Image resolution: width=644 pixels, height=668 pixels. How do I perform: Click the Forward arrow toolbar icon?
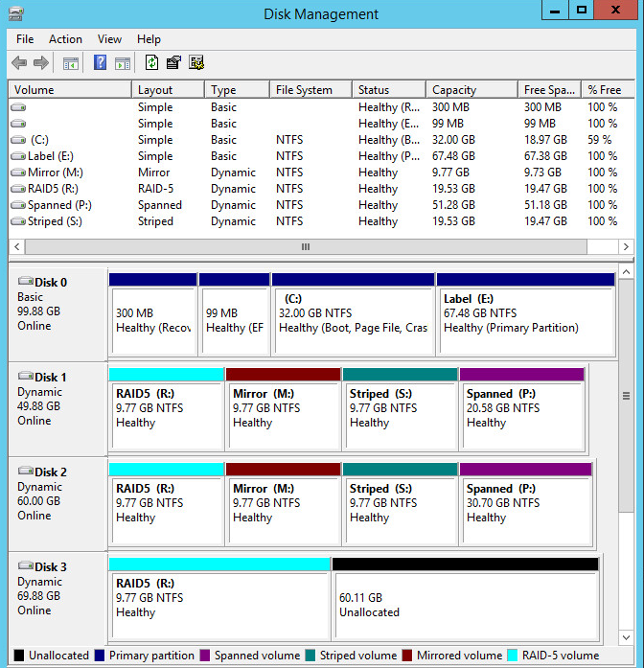coord(41,63)
